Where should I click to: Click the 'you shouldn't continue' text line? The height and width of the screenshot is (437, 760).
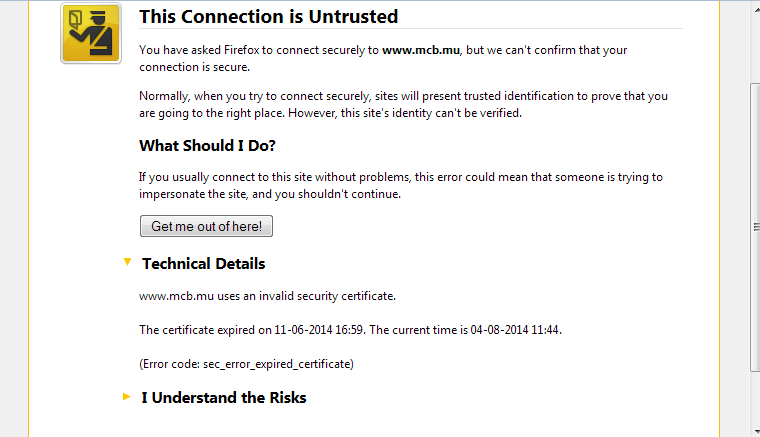[270, 194]
